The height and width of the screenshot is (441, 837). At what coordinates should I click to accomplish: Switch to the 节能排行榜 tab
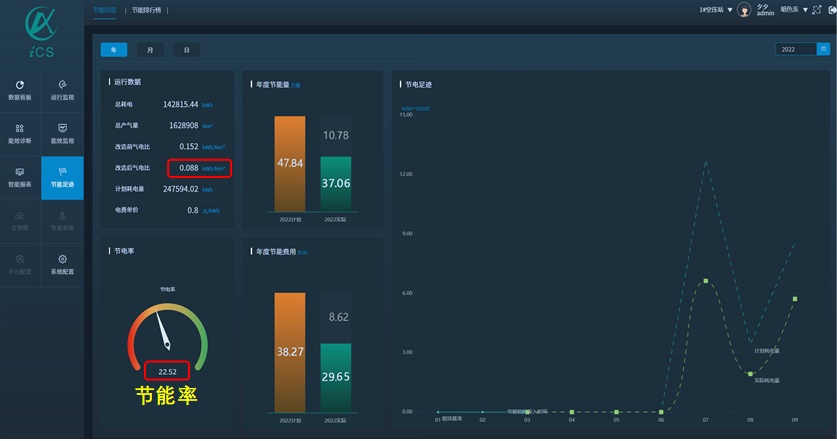[147, 10]
